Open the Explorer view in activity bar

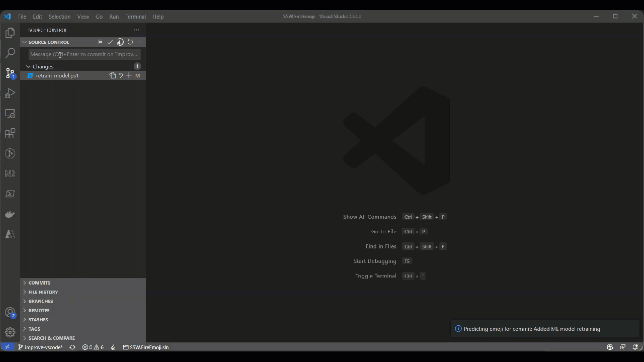coord(10,33)
